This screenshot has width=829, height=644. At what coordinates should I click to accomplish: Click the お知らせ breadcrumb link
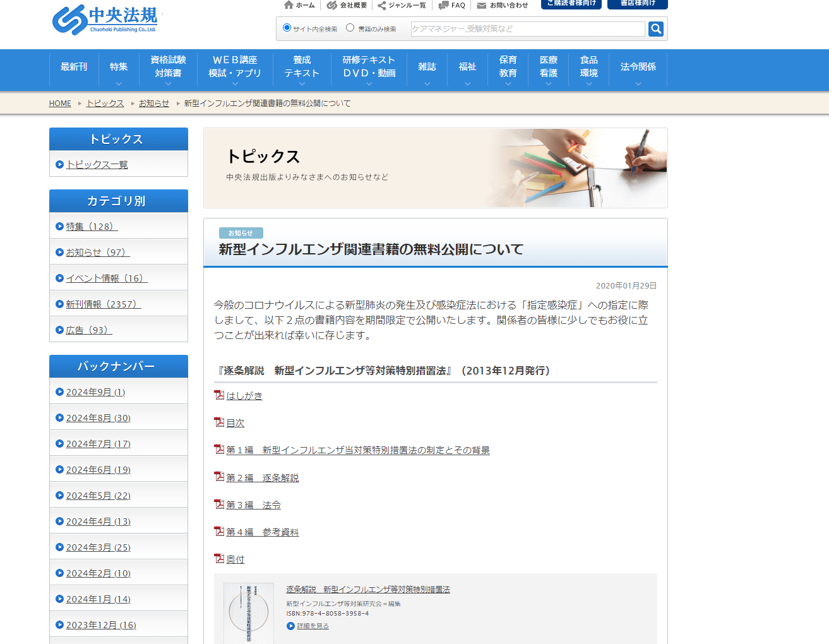153,104
